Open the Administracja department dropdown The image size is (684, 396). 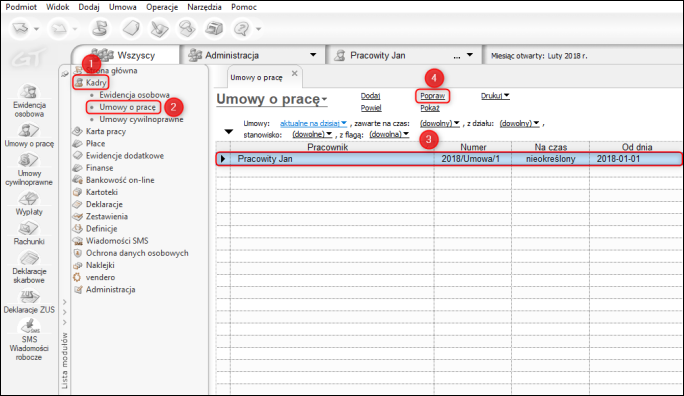(x=313, y=55)
